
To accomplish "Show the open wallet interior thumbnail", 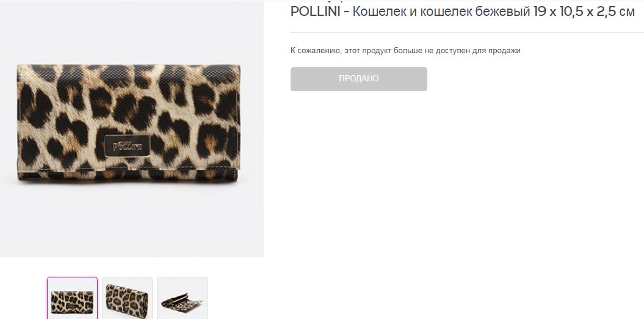I will [x=182, y=299].
